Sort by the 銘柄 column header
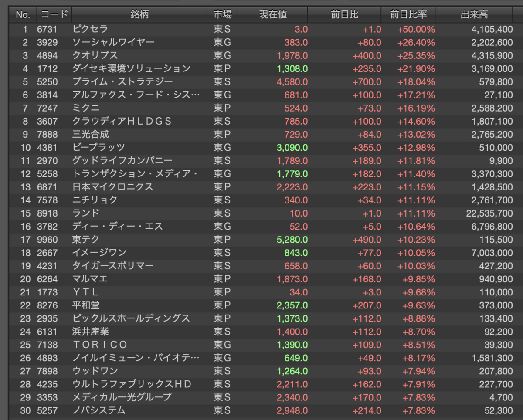This screenshot has width=523, height=420. (139, 14)
